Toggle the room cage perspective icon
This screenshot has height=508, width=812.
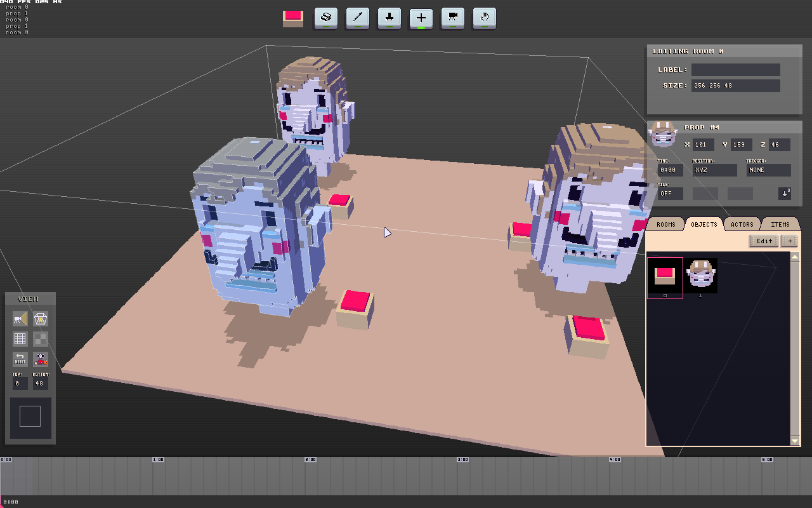[41, 319]
